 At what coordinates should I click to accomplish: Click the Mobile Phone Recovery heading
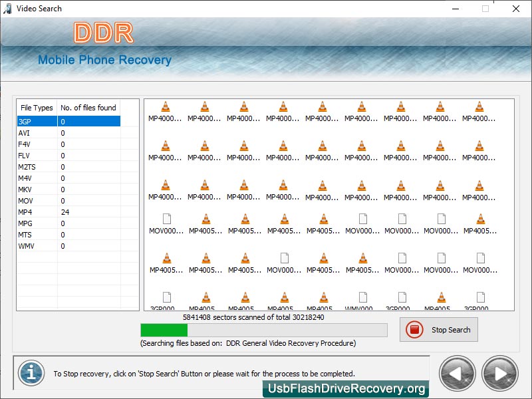point(104,60)
